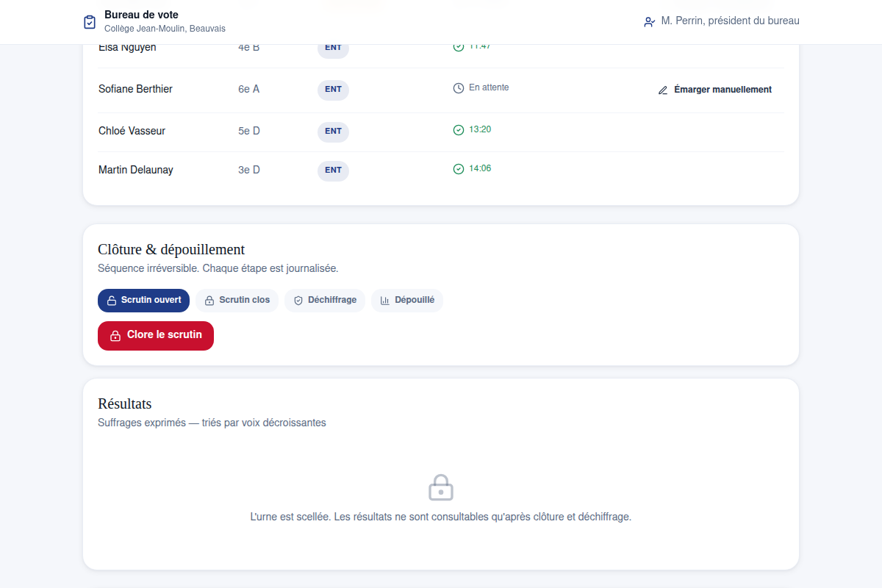Click the padlock icon in Clore le scrutin
The image size is (882, 588).
115,336
